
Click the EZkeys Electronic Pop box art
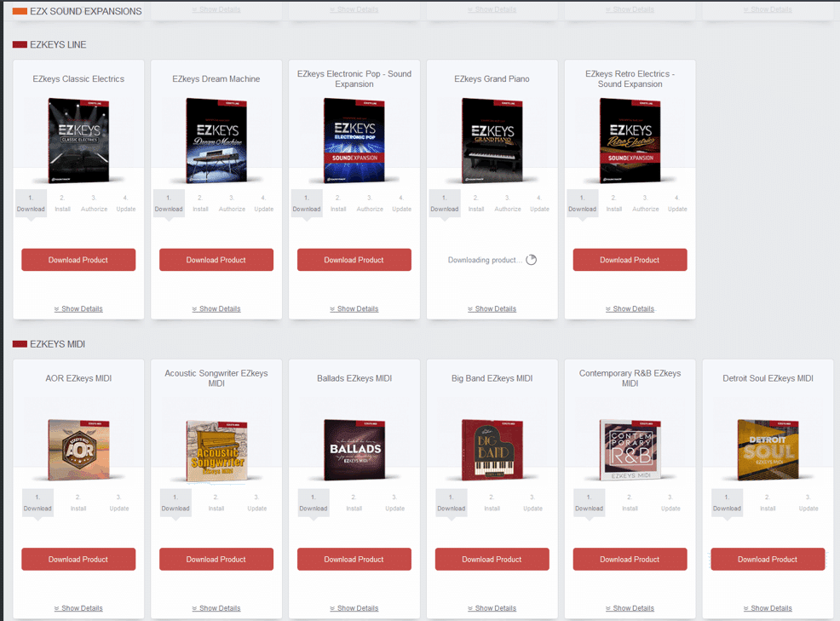point(354,141)
